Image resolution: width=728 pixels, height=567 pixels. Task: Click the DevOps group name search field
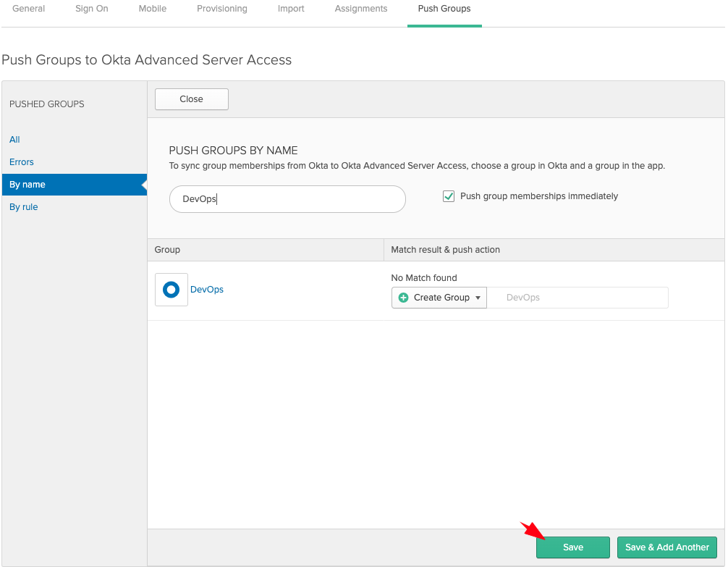(x=287, y=198)
